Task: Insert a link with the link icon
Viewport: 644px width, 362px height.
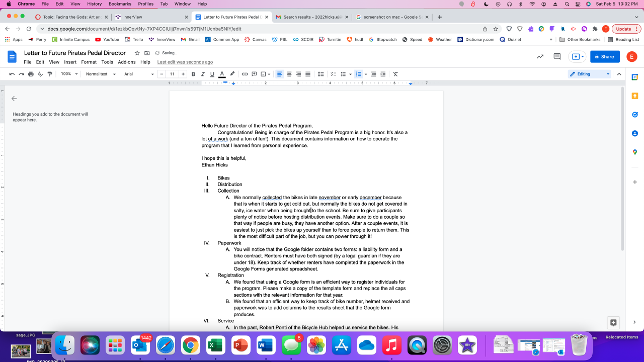Action: point(245,74)
